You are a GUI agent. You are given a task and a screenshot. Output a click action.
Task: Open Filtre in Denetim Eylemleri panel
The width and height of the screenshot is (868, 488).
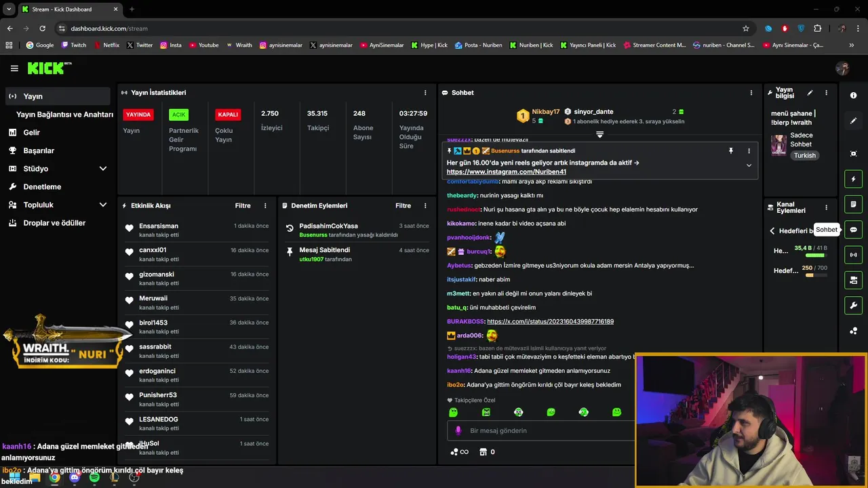[x=403, y=205]
